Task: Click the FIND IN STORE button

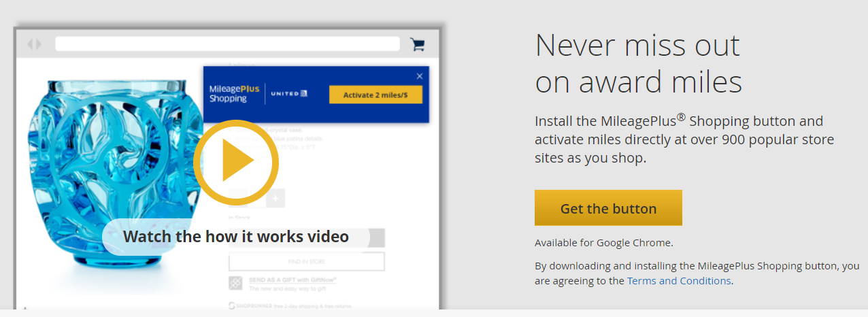Action: tap(307, 262)
